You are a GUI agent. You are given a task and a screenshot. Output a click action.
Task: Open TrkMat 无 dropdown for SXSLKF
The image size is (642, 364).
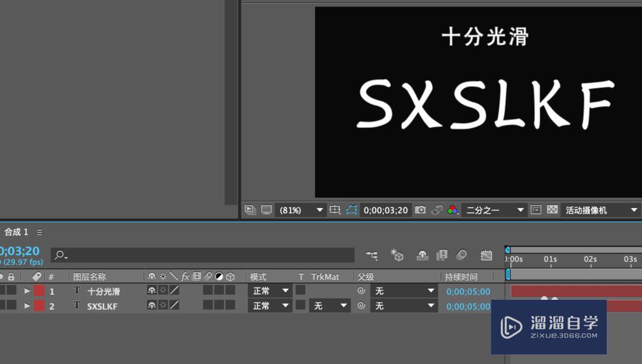point(329,306)
